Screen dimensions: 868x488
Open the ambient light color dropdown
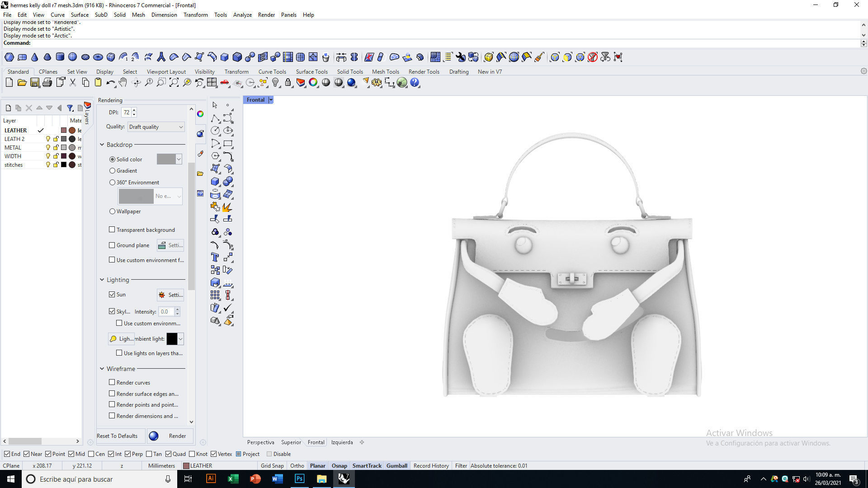point(180,339)
